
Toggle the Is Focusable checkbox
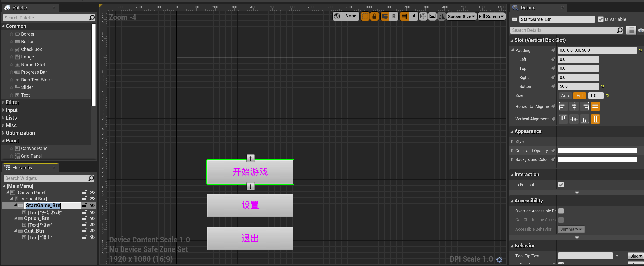(561, 185)
